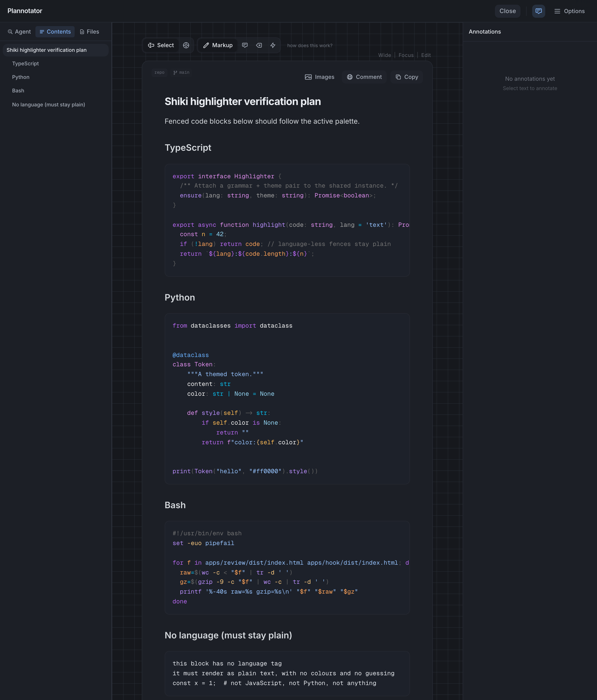597x700 pixels.
Task: Open the Images button
Action: (x=319, y=77)
